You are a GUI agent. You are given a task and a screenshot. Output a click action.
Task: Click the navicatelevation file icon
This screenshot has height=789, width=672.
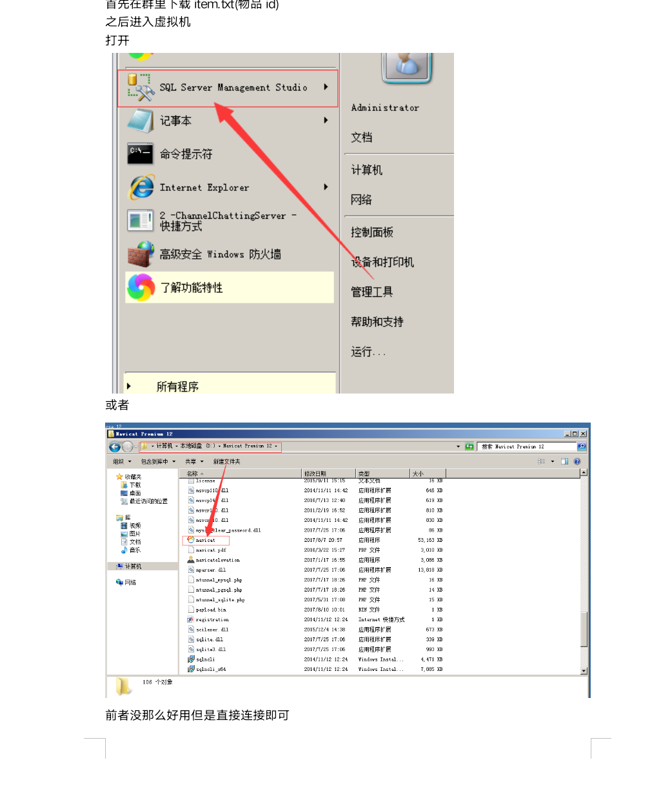pos(191,560)
